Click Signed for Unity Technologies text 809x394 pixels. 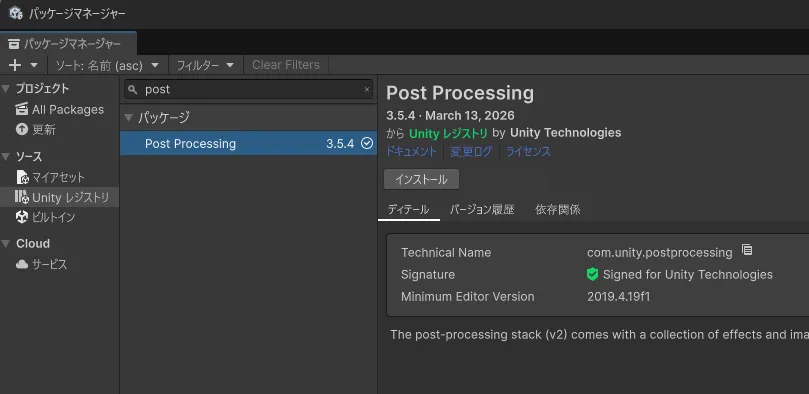point(688,275)
